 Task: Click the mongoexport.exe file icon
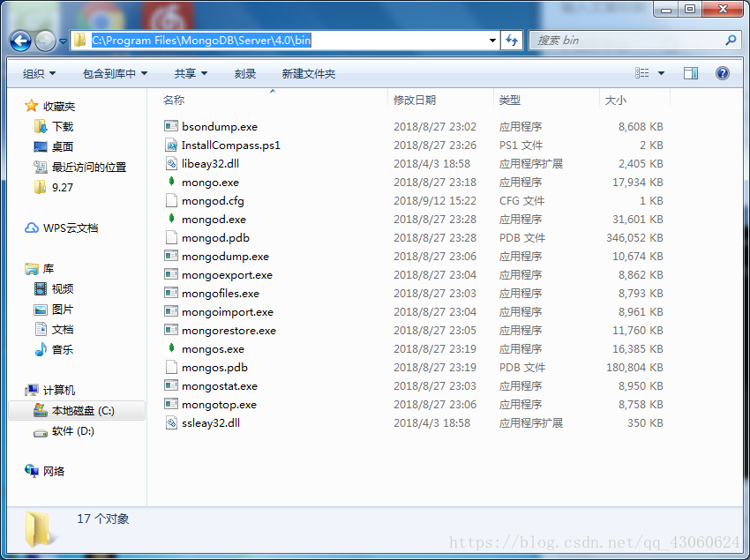click(171, 274)
